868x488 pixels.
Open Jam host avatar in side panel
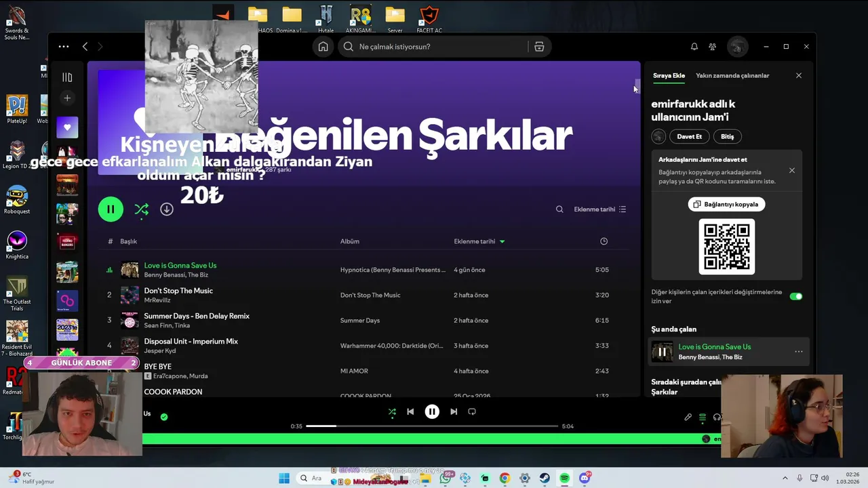658,136
